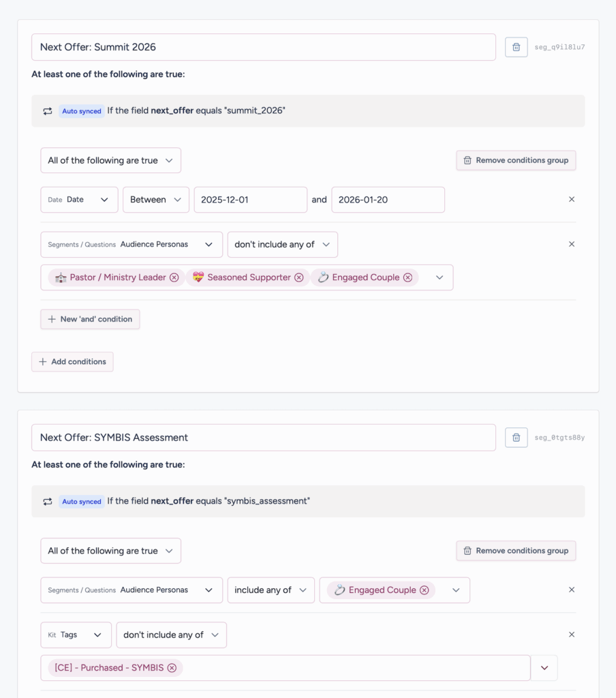Remove the Kit Tags condition row
Viewport: 616px width, 698px height.
(x=571, y=635)
